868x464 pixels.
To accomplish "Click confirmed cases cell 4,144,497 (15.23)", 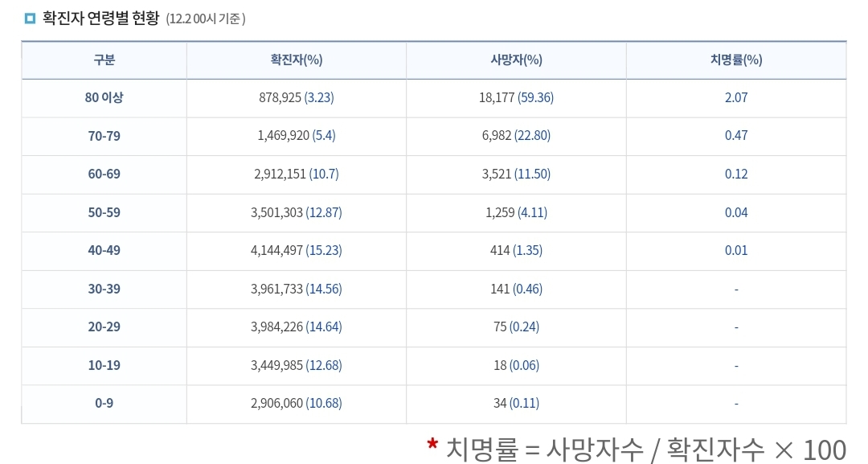I will point(296,250).
